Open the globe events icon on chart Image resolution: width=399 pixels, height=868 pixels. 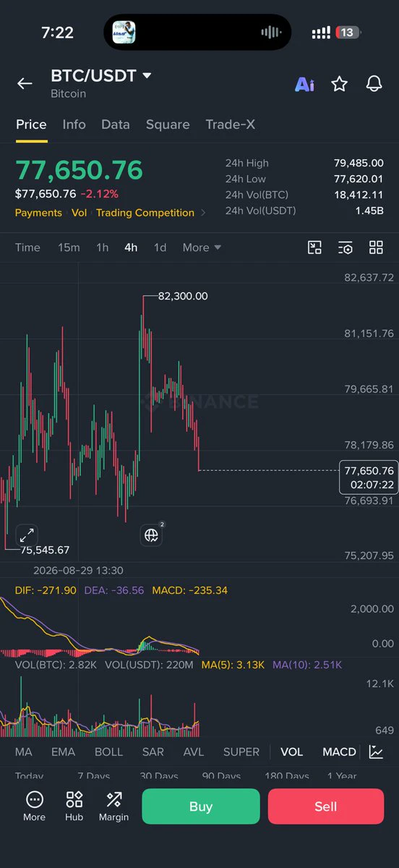pos(152,535)
